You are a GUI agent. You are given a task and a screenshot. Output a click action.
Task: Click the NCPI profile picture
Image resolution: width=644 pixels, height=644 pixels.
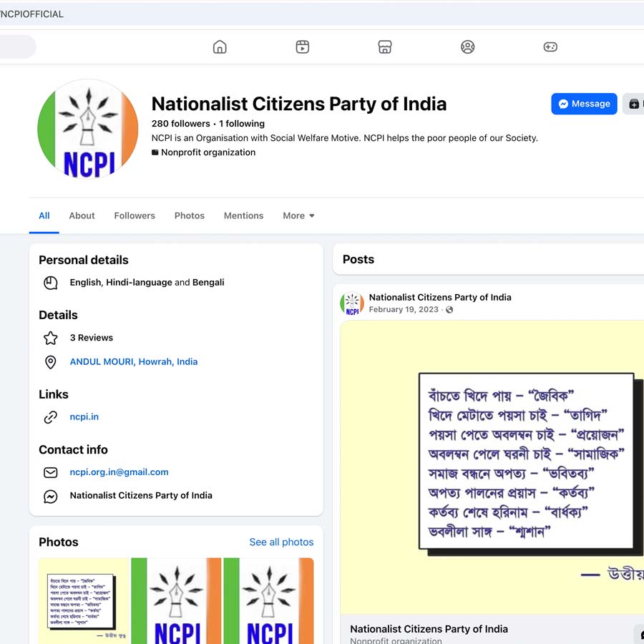88,129
